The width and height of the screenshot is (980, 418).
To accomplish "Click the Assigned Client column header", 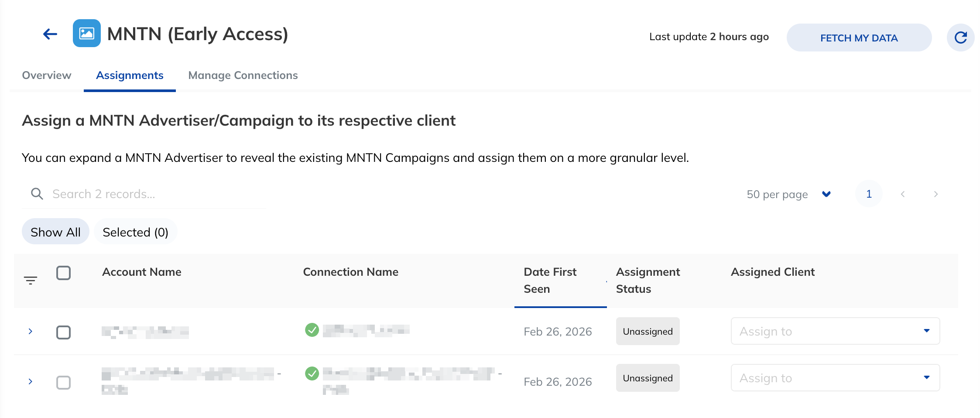I will 773,272.
